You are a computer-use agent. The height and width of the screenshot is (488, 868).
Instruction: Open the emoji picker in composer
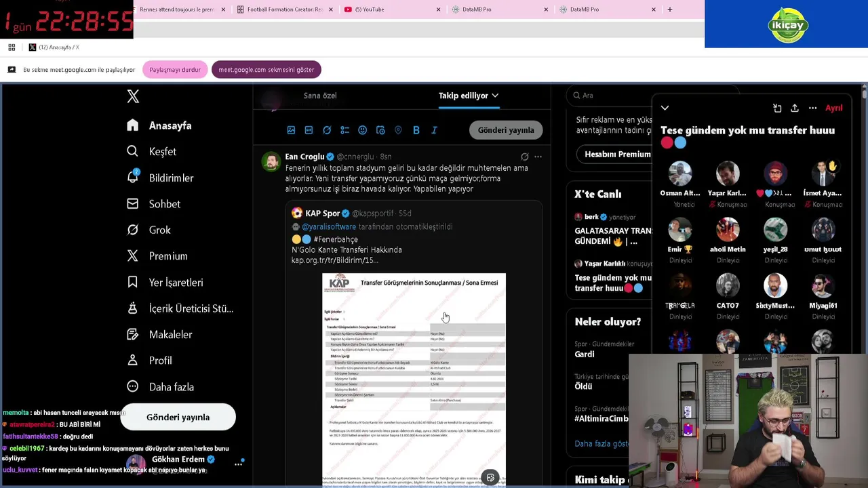click(x=362, y=130)
